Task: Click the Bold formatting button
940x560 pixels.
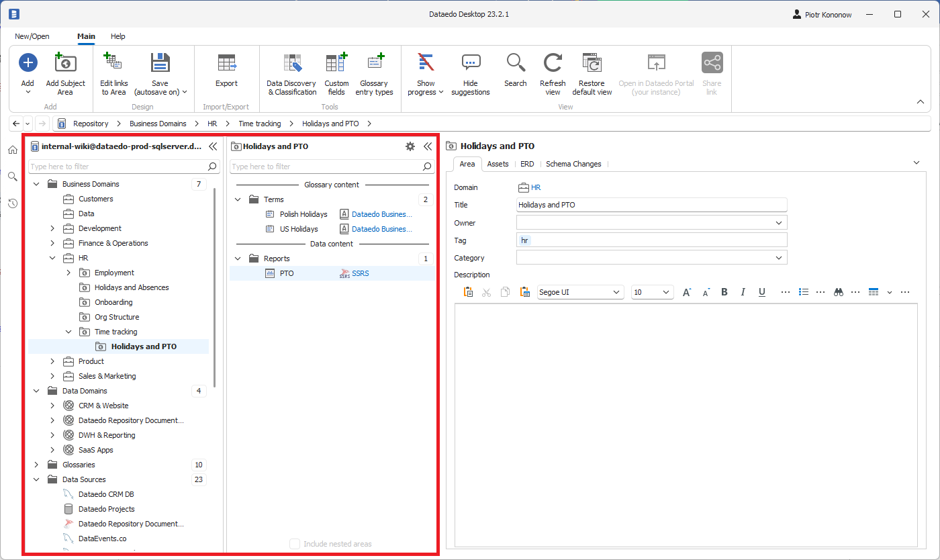Action: coord(724,292)
